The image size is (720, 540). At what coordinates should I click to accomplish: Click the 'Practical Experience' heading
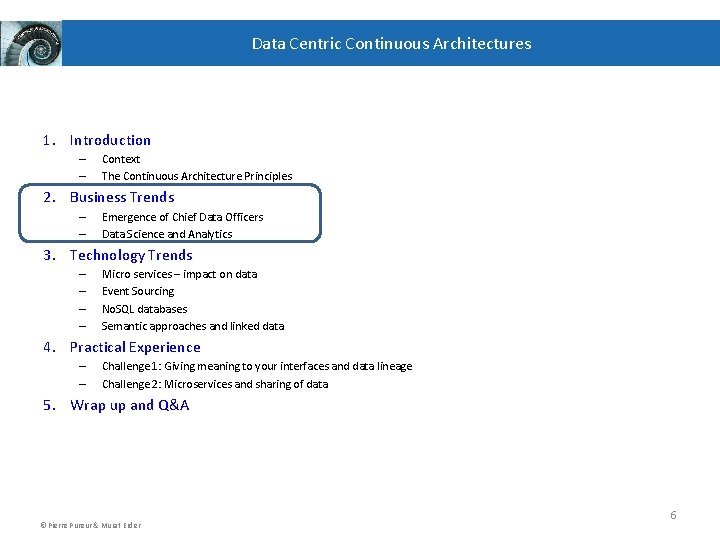tap(135, 347)
